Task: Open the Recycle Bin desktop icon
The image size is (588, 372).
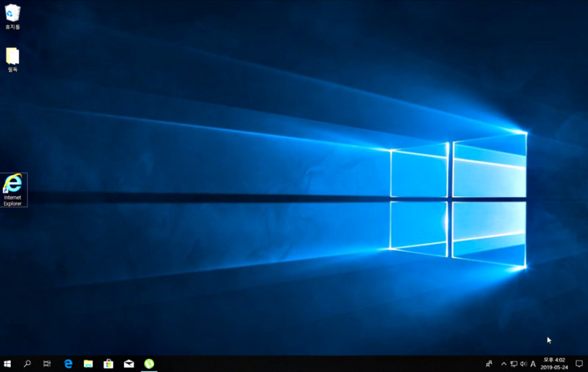Action: 12,16
